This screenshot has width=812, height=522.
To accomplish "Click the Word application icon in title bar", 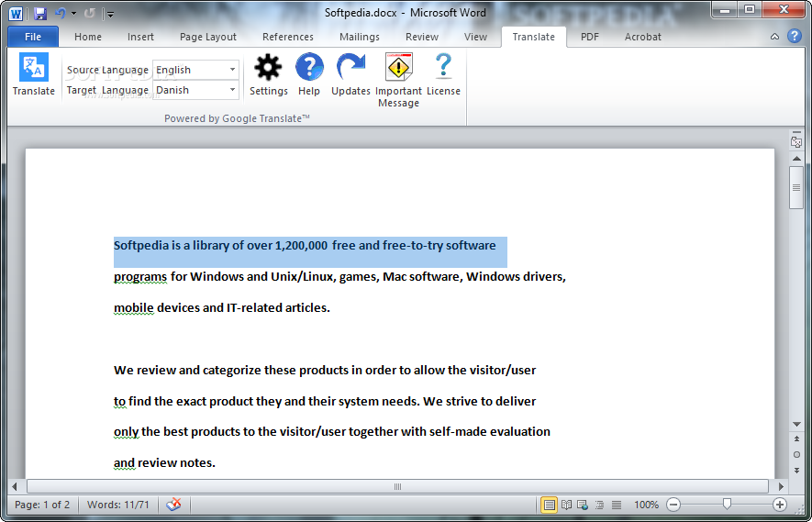I will click(16, 14).
